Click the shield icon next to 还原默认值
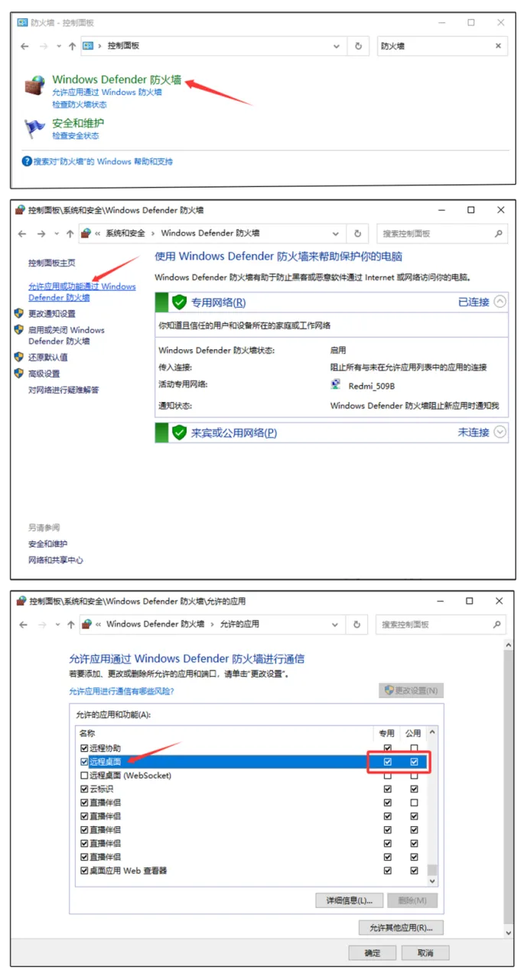The height and width of the screenshot is (980, 524). click(18, 357)
